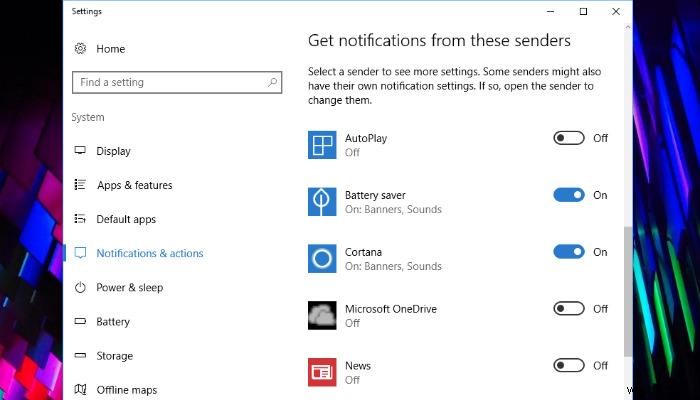This screenshot has width=700, height=400.
Task: Disable Battery saver notifications toggle
Action: point(569,195)
